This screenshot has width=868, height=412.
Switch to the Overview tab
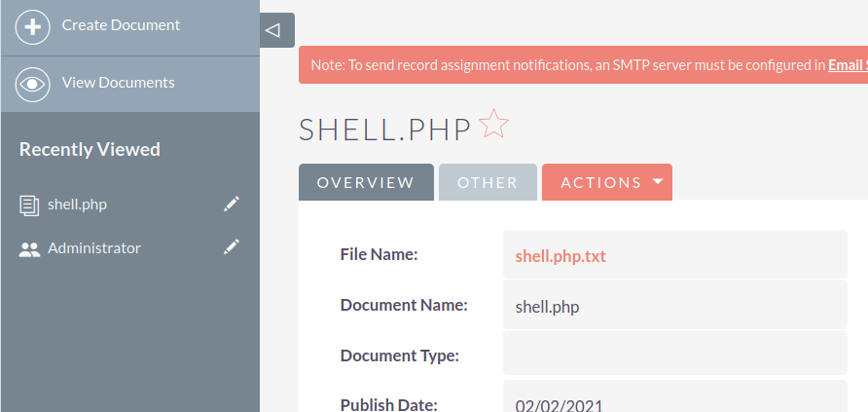(366, 182)
